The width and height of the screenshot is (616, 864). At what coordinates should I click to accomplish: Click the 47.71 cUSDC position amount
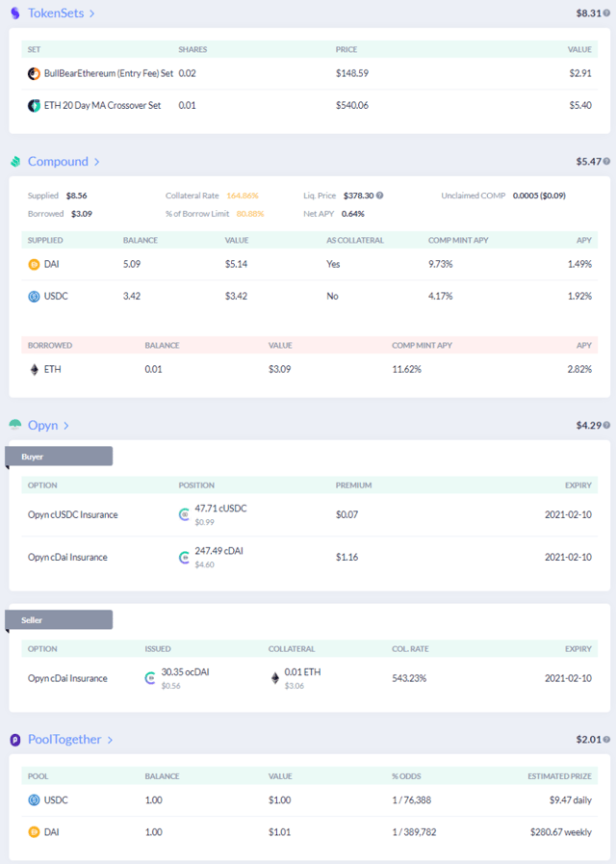(x=220, y=509)
